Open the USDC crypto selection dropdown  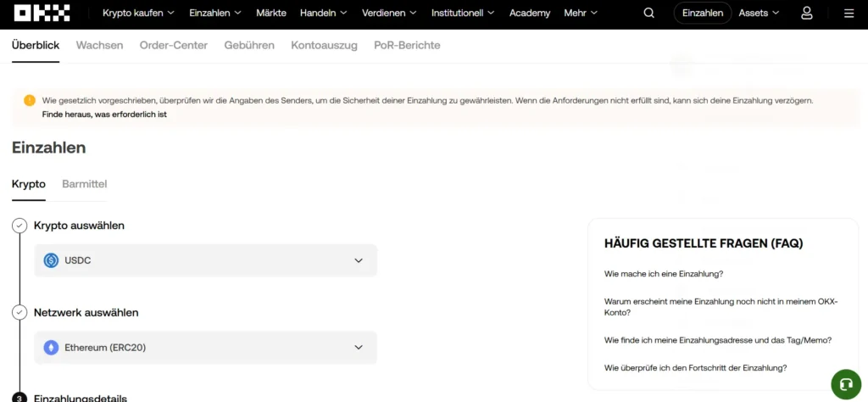(205, 260)
